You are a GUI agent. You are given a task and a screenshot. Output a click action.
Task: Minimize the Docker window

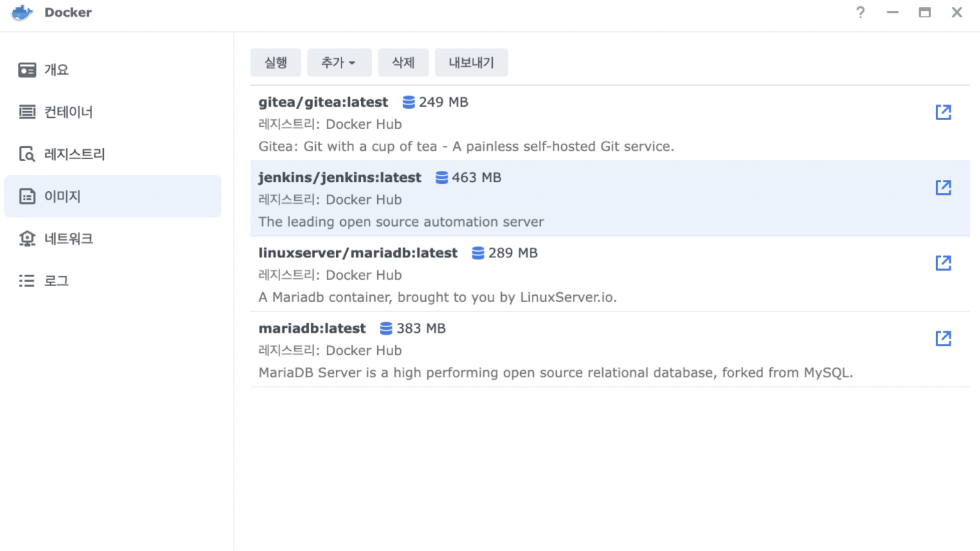click(x=893, y=13)
